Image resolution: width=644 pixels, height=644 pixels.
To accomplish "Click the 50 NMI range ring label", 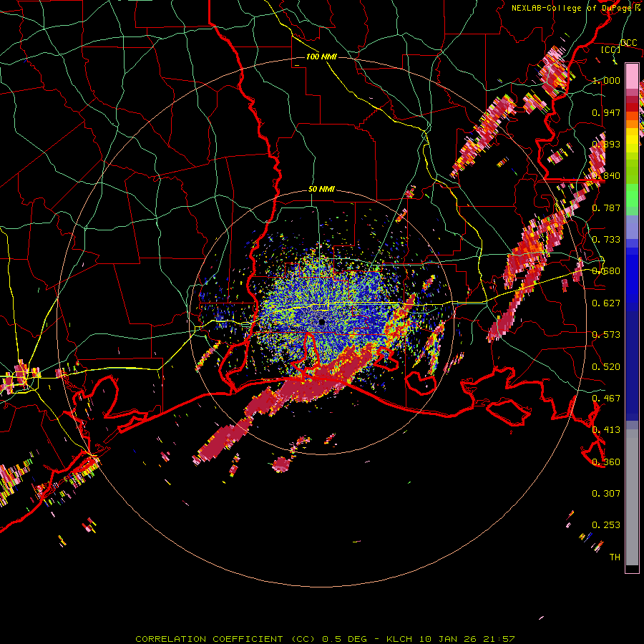I will coord(321,190).
